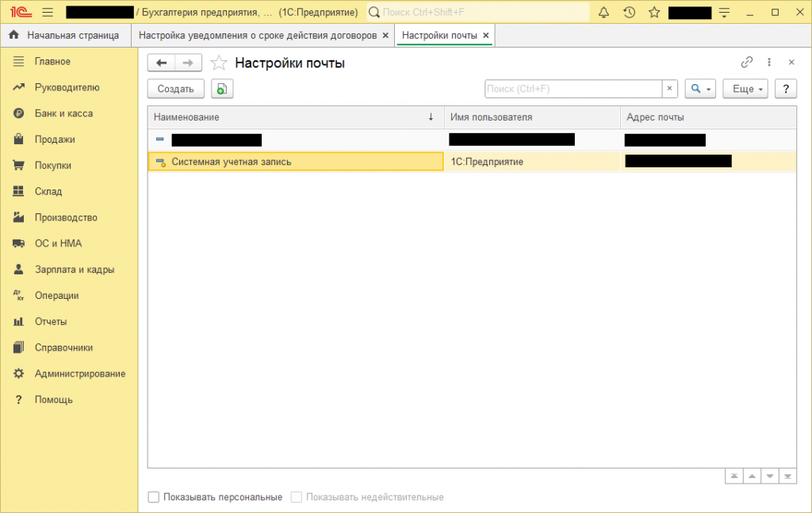Image resolution: width=812 pixels, height=513 pixels.
Task: Open Администрирование section
Action: tap(80, 373)
